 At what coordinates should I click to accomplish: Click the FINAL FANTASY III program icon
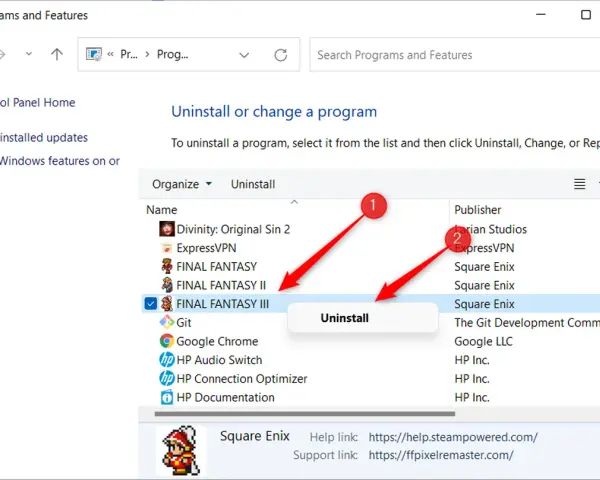pos(167,304)
